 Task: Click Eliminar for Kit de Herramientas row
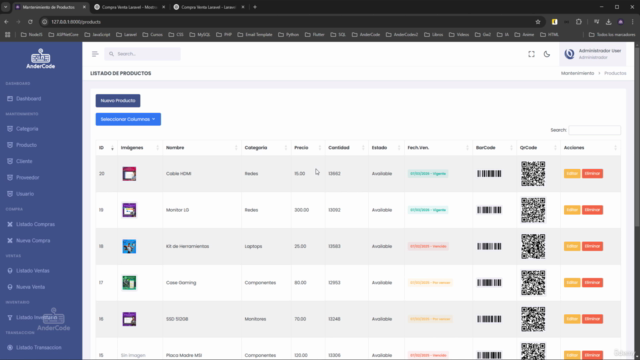[592, 246]
